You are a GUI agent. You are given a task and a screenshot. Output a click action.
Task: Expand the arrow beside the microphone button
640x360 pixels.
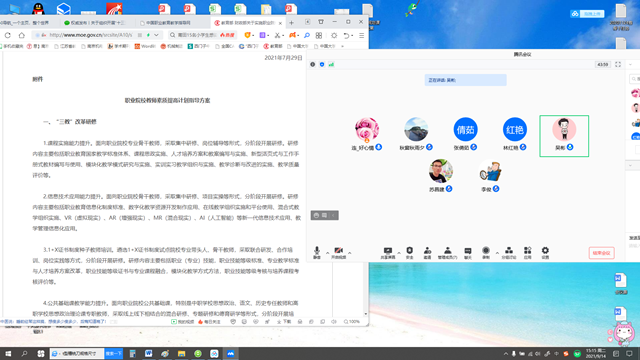click(327, 253)
